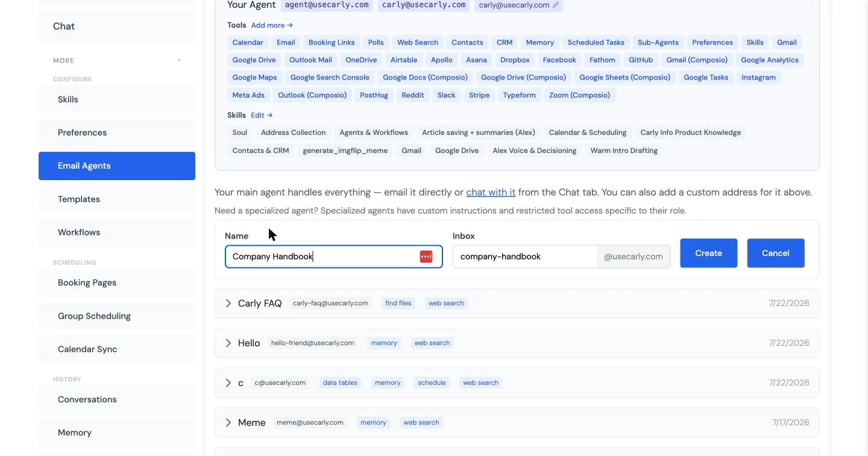Click the Address Collection skill tag
The width and height of the screenshot is (868, 456).
point(293,133)
